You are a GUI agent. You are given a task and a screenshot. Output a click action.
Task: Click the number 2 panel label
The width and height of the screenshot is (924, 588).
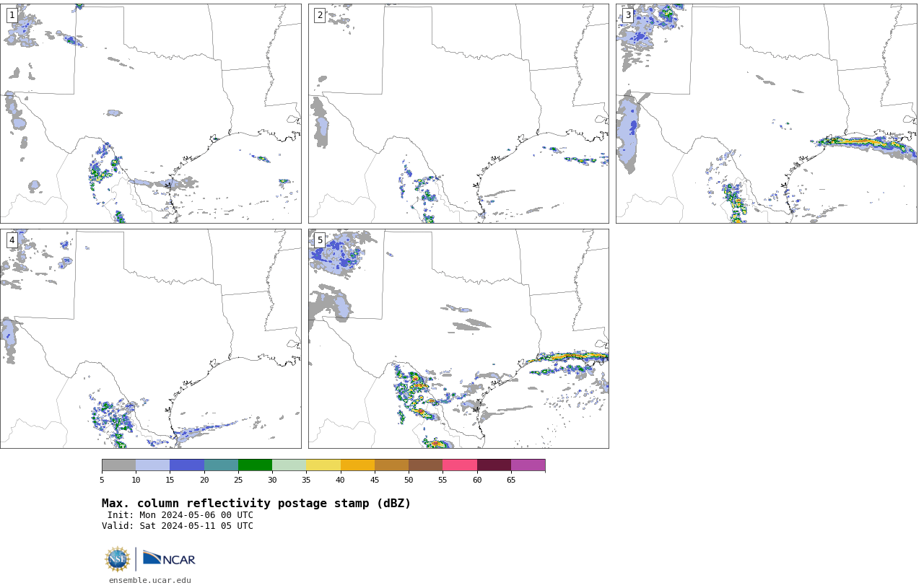[x=320, y=15]
